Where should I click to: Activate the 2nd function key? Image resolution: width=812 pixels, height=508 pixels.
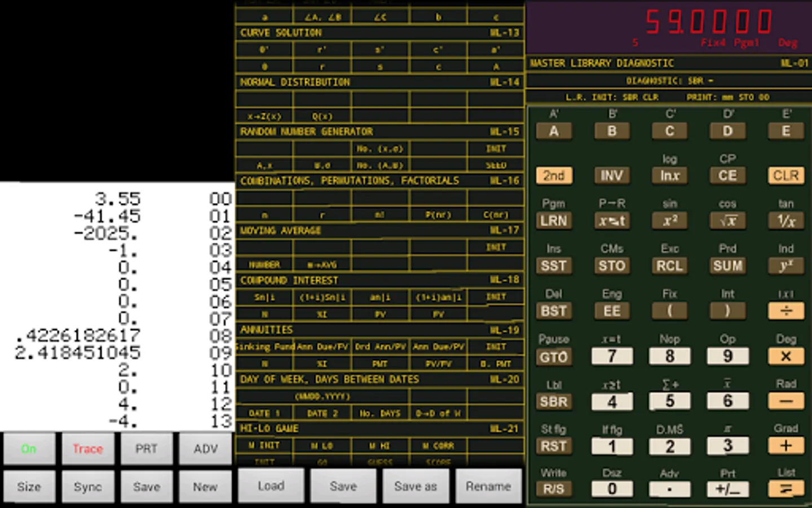(x=554, y=176)
